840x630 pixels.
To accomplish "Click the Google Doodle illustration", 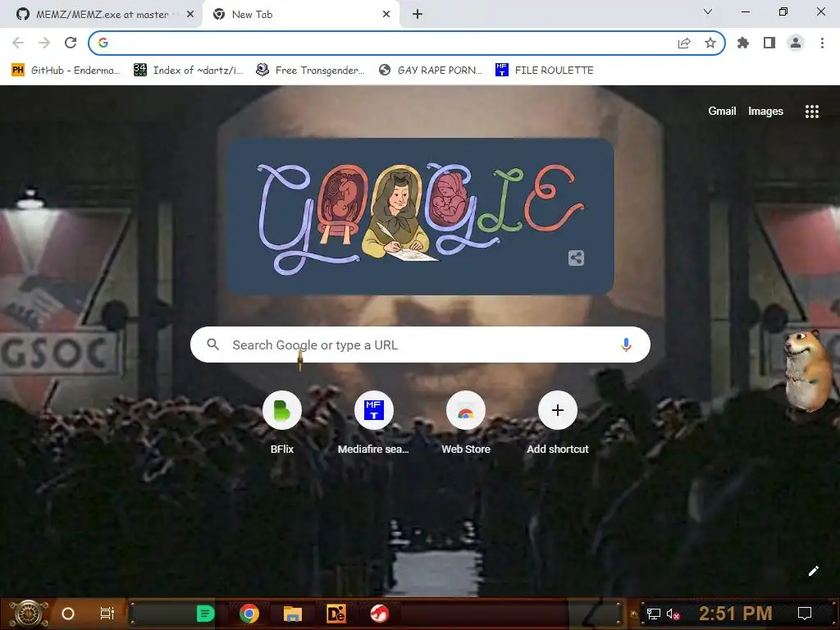I will [x=420, y=217].
